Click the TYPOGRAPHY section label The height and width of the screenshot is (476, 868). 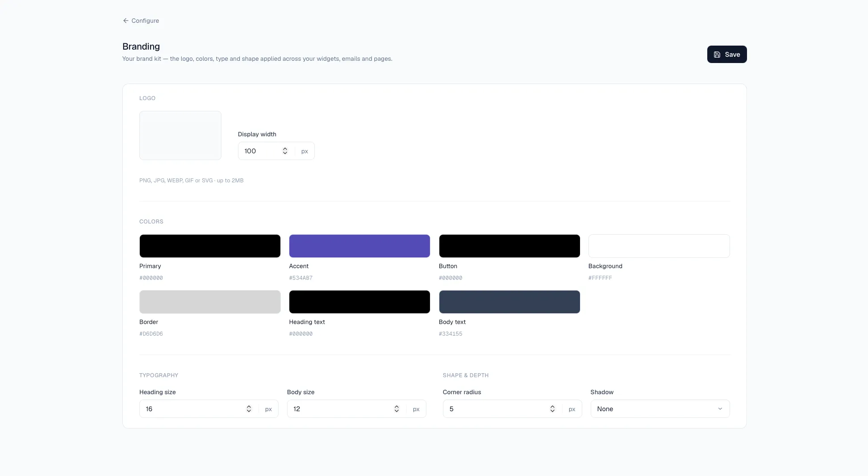(159, 375)
